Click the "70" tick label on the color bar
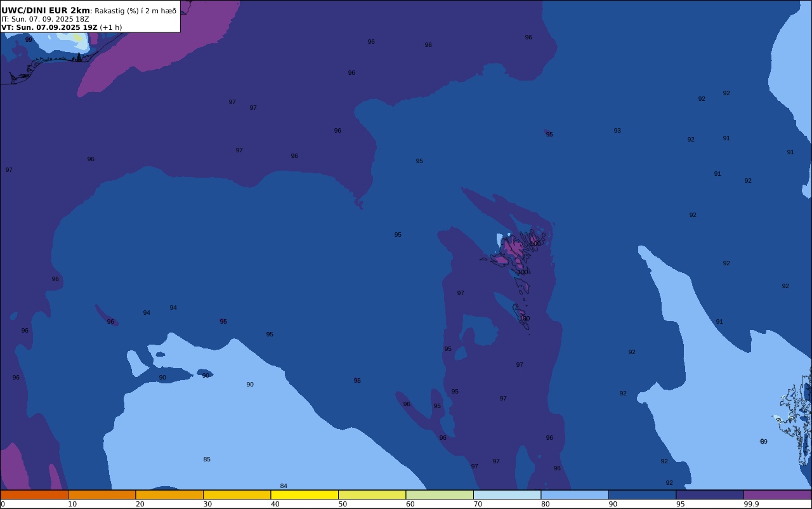This screenshot has height=509, width=812. 478,504
